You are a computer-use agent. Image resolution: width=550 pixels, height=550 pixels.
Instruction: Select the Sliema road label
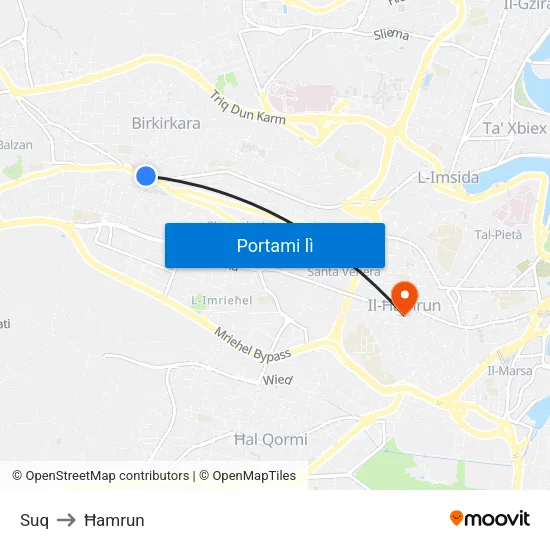391,34
